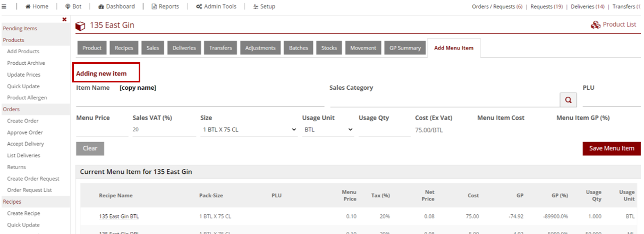The height and width of the screenshot is (234, 644).
Task: Close the sidebar with the red X
Action: click(x=64, y=20)
